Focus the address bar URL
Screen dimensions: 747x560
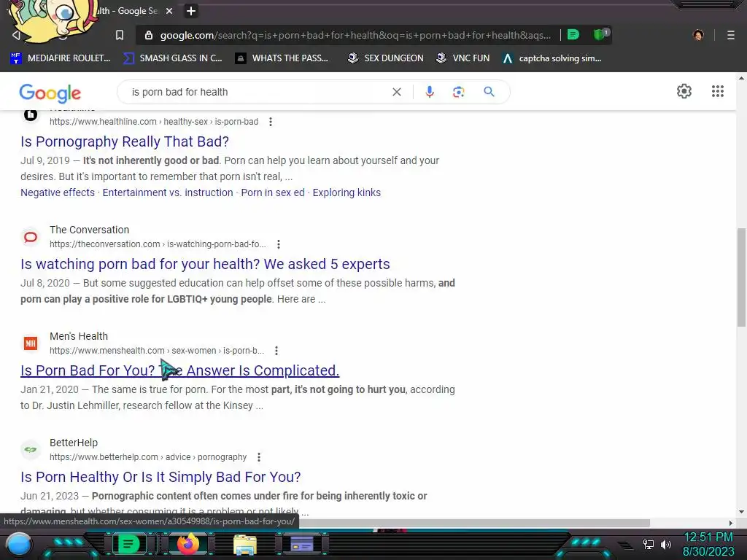click(x=355, y=35)
